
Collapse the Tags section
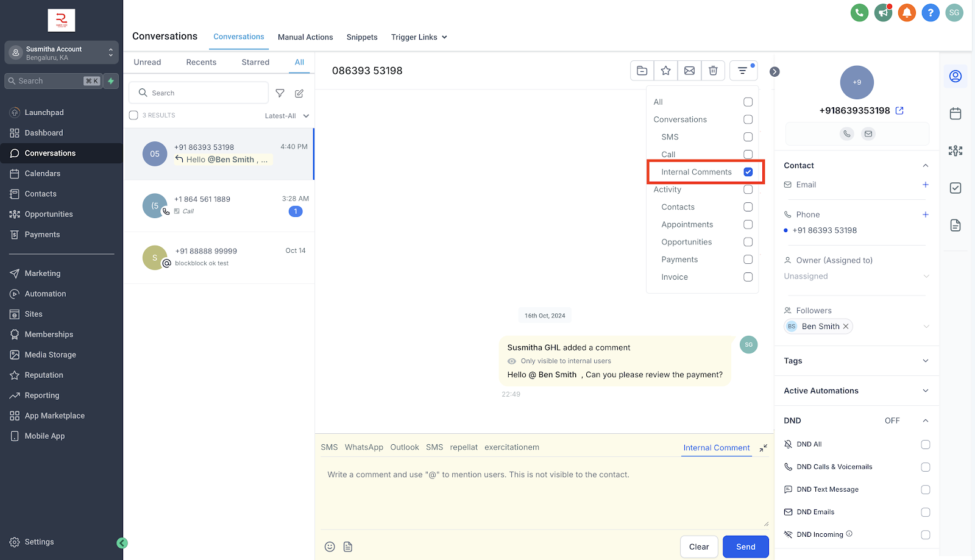[925, 361]
